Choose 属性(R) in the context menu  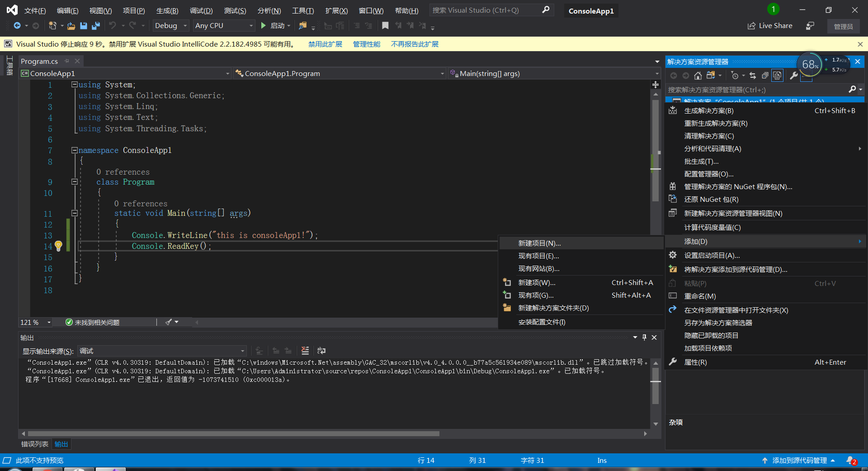pyautogui.click(x=765, y=362)
